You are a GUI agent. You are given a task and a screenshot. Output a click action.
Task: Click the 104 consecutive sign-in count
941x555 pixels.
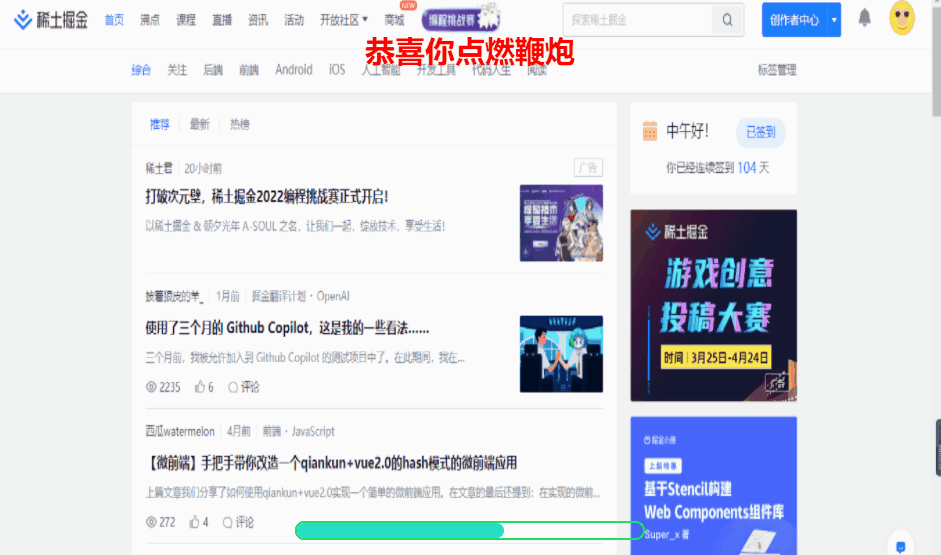click(747, 168)
